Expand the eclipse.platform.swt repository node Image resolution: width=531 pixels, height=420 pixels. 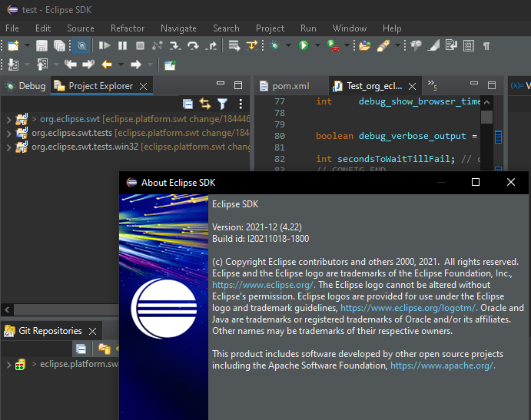click(8, 364)
